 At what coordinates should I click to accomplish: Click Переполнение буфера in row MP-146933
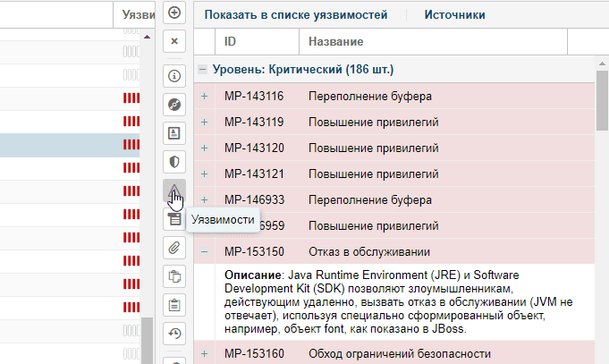click(x=370, y=200)
